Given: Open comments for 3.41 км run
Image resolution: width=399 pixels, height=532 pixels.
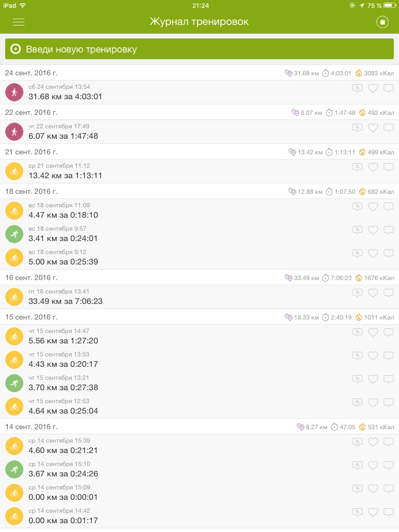Looking at the screenshot, I should click(388, 230).
